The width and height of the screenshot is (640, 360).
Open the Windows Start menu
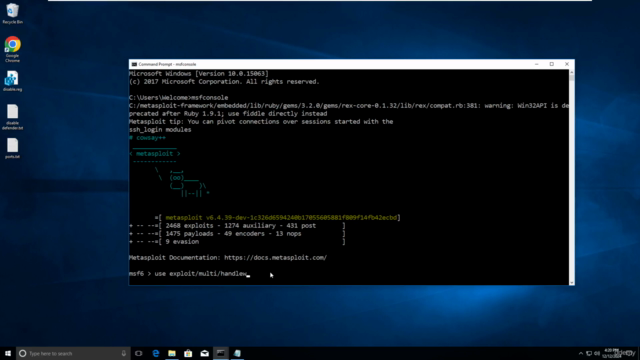click(8, 353)
